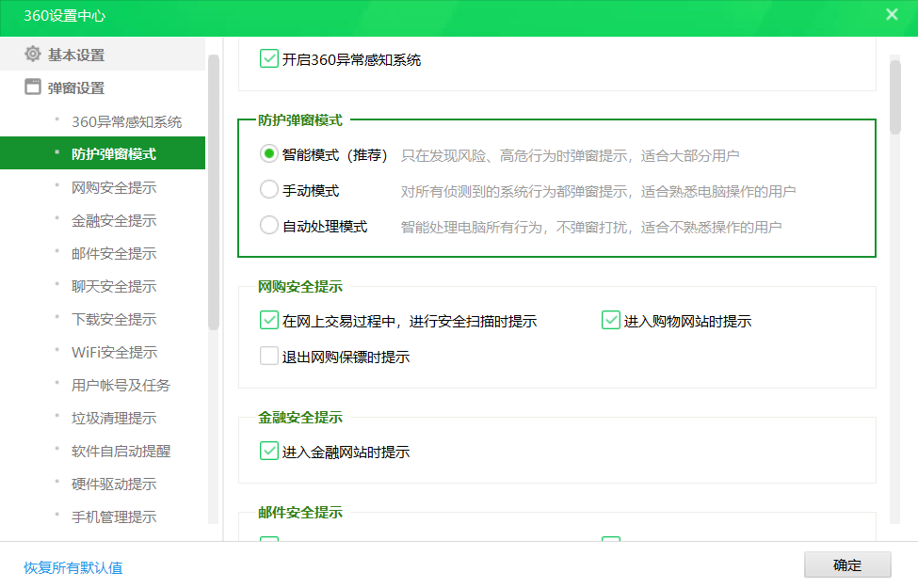Uncheck 在网上交易过程中，进行安全扫描时提示

(x=268, y=320)
